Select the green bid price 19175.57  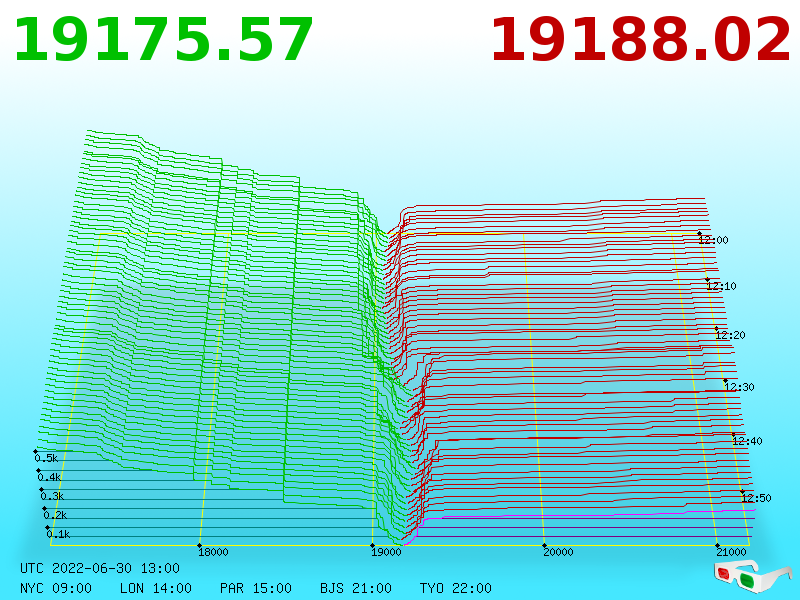pyautogui.click(x=163, y=40)
